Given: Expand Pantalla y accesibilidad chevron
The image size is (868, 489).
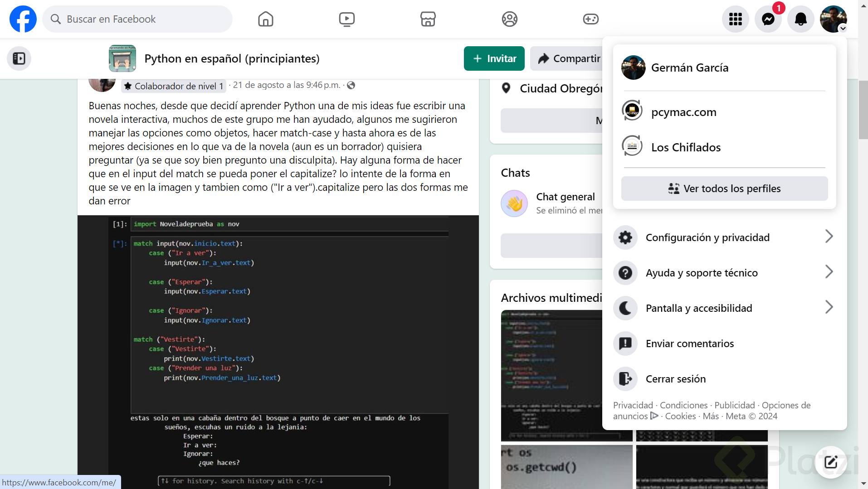Looking at the screenshot, I should point(829,307).
